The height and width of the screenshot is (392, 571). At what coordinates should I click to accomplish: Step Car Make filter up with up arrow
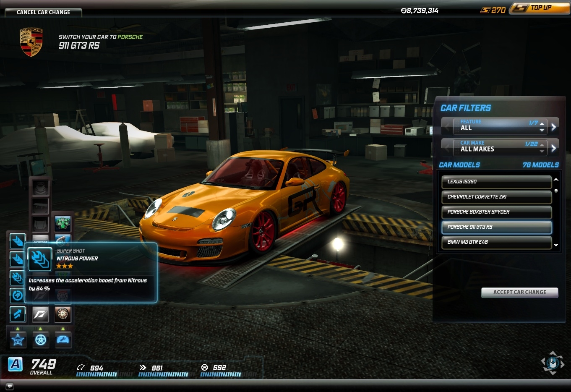tap(542, 145)
